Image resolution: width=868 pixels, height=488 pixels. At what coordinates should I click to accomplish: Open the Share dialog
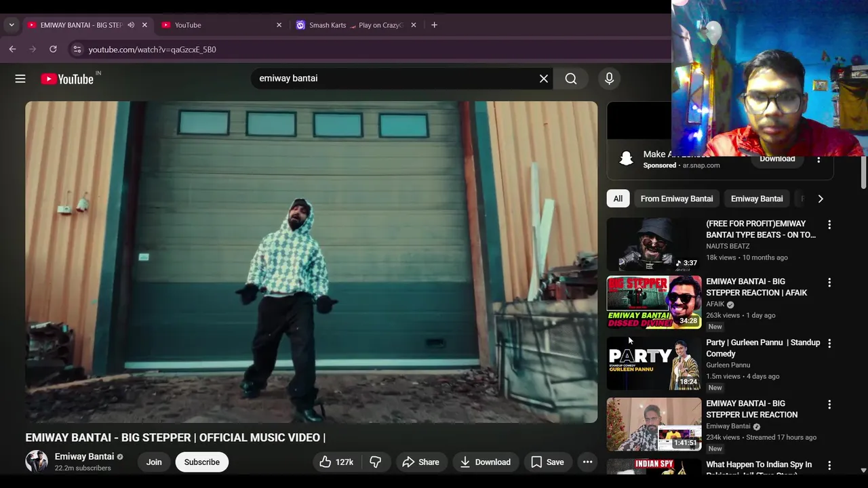(420, 462)
